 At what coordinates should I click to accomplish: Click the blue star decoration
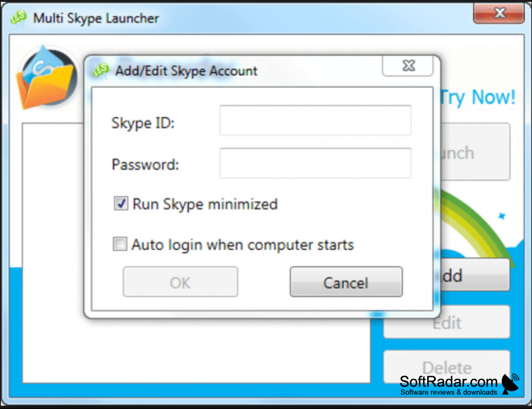click(502, 216)
